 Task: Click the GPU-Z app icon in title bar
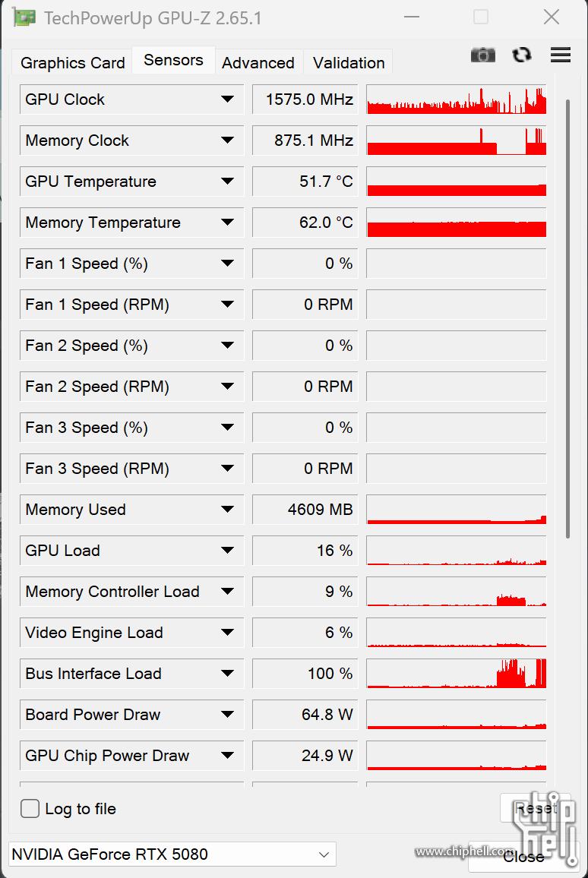tap(24, 17)
